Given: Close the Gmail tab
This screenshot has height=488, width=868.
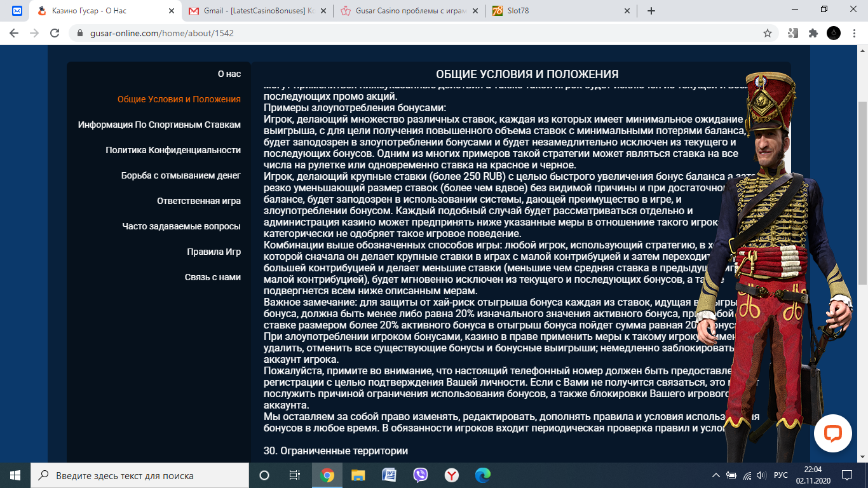Looking at the screenshot, I should [x=323, y=11].
